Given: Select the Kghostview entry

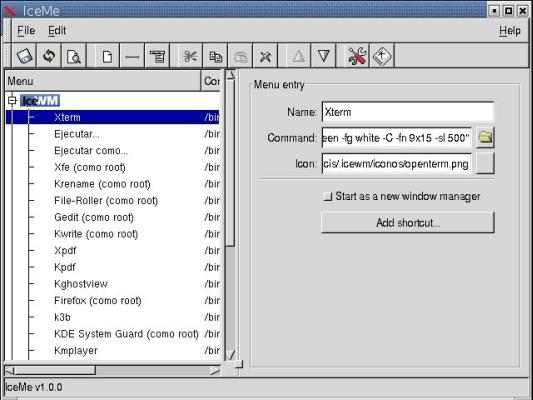Looking at the screenshot, I should 112,283.
